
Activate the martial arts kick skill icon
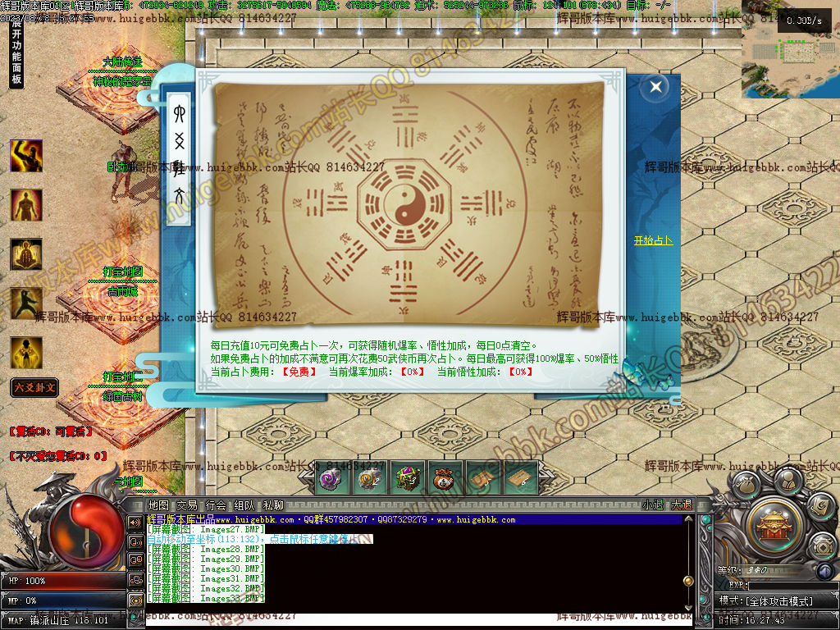click(x=26, y=304)
